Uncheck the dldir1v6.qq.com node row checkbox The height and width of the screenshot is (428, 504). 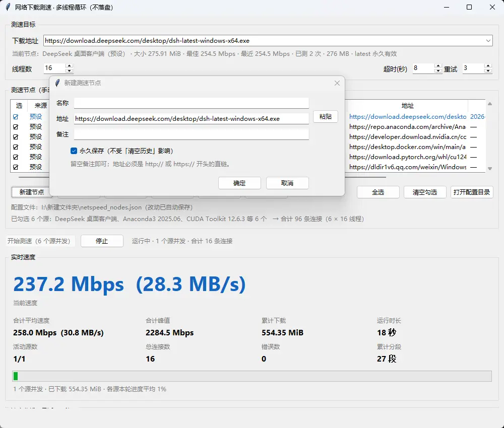[16, 167]
